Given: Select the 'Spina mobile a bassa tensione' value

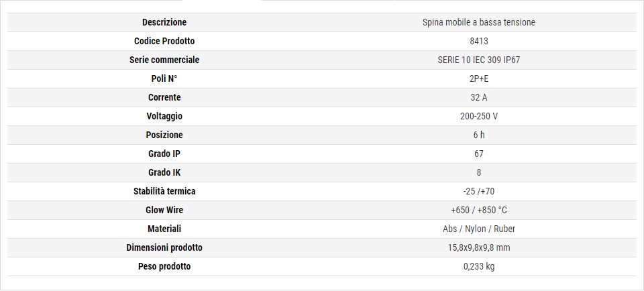Looking at the screenshot, I should coord(478,22).
